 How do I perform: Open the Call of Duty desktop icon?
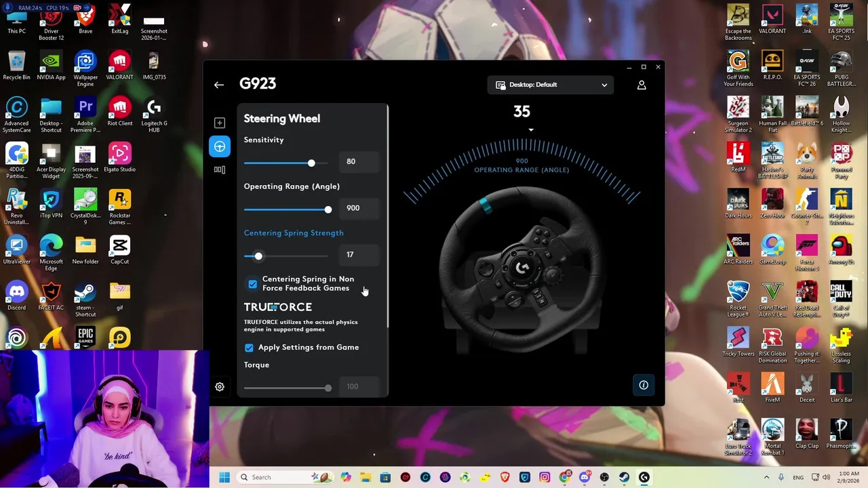[841, 300]
